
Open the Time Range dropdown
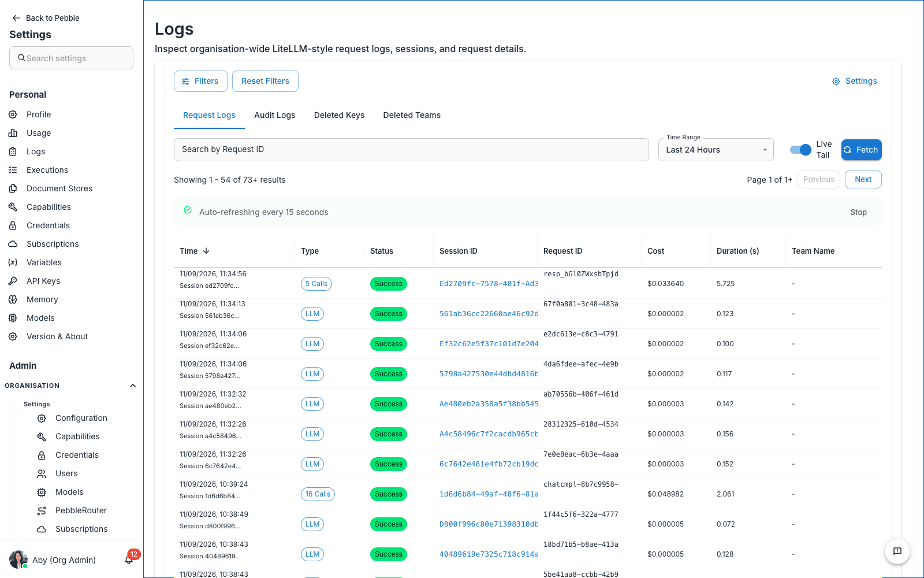click(716, 150)
